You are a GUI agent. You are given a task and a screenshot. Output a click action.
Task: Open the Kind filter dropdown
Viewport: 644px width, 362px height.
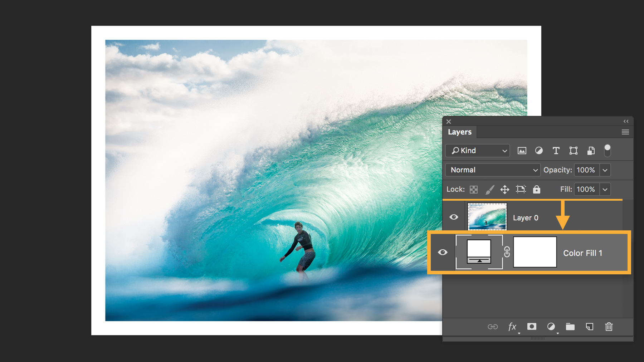pos(477,151)
